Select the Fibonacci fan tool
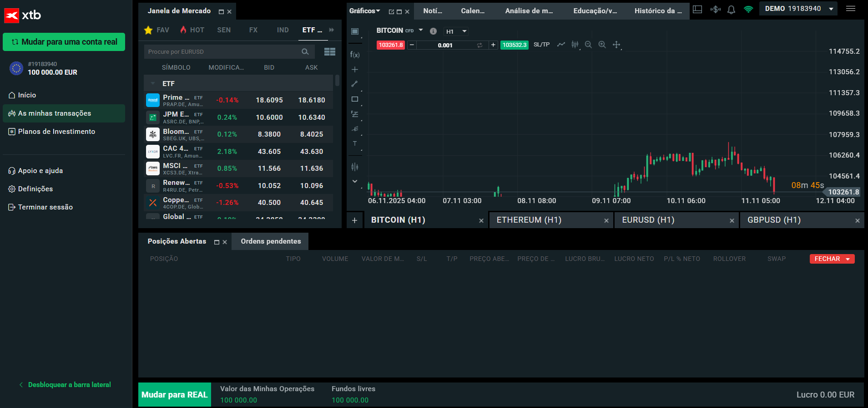Screen dimensions: 868x408 (355, 129)
